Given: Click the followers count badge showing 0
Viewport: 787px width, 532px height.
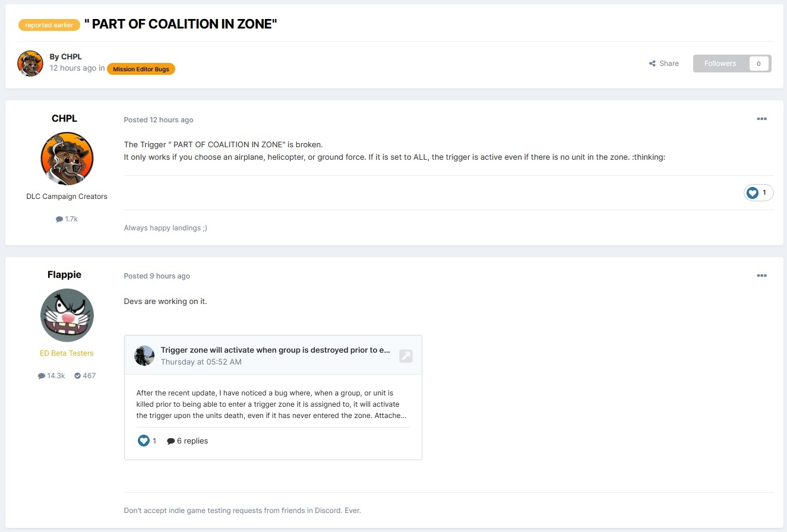Looking at the screenshot, I should click(758, 64).
